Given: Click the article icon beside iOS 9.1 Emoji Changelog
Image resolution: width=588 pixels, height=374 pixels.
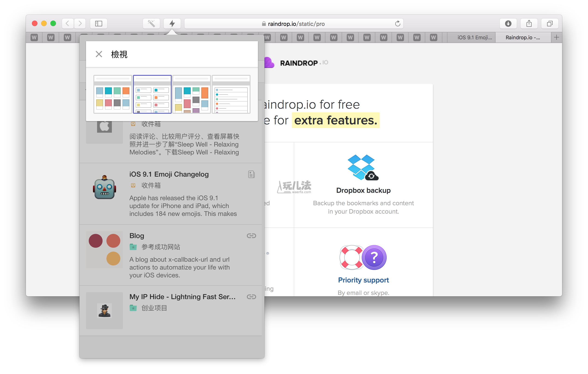Looking at the screenshot, I should (x=251, y=174).
